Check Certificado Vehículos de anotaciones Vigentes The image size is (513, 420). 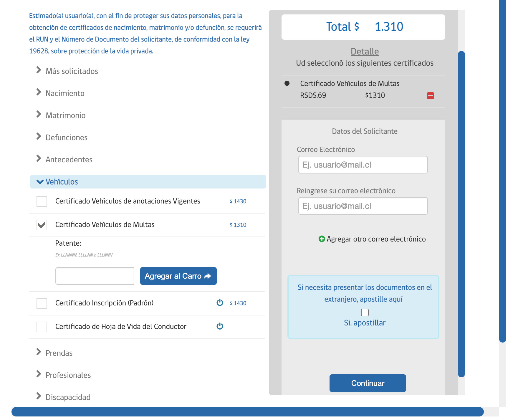tap(42, 201)
